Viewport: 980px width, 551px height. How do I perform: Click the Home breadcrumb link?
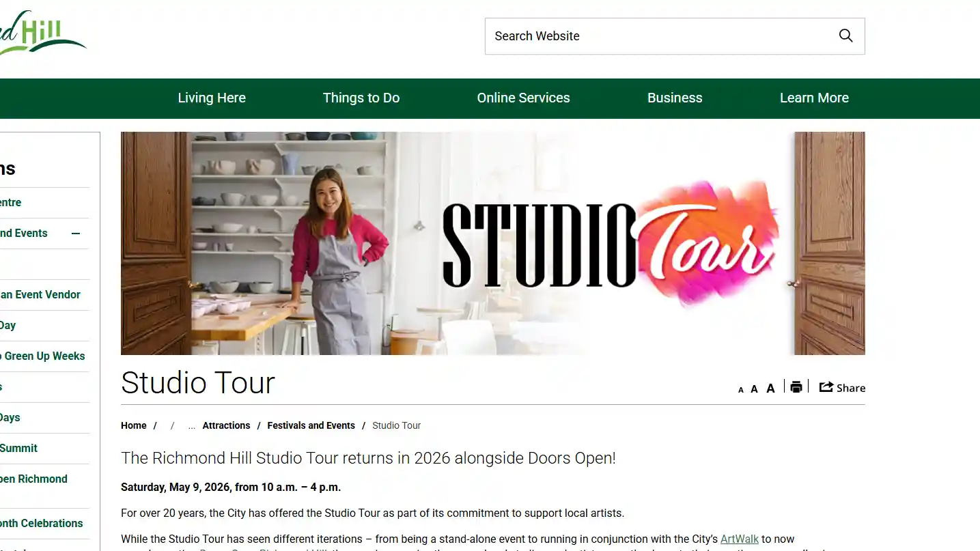pos(133,425)
